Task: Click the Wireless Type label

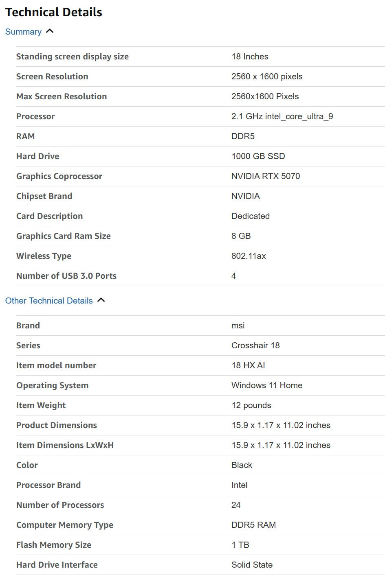Action: click(44, 256)
